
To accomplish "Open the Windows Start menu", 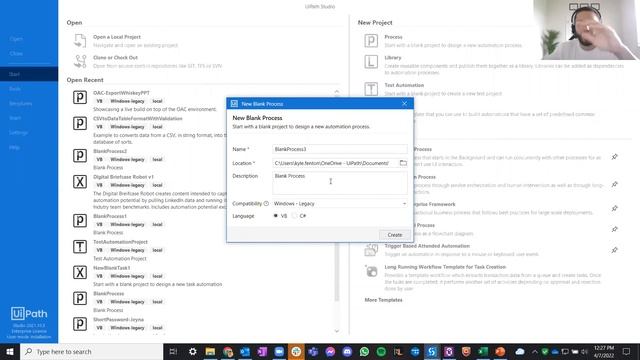I will pos(10,351).
